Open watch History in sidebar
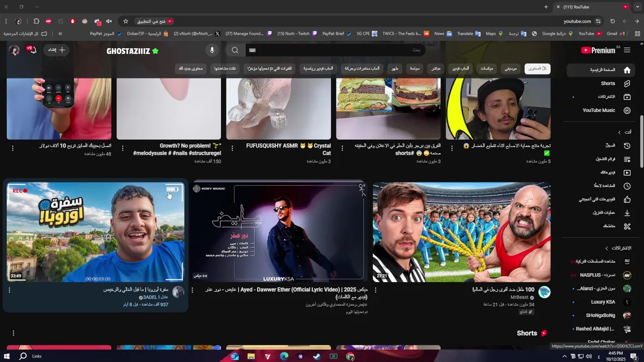The width and height of the screenshot is (644, 362). 600,146
